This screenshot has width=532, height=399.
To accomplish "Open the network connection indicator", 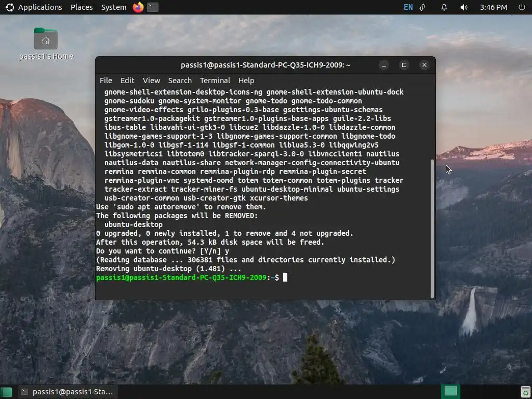I will click(x=423, y=7).
